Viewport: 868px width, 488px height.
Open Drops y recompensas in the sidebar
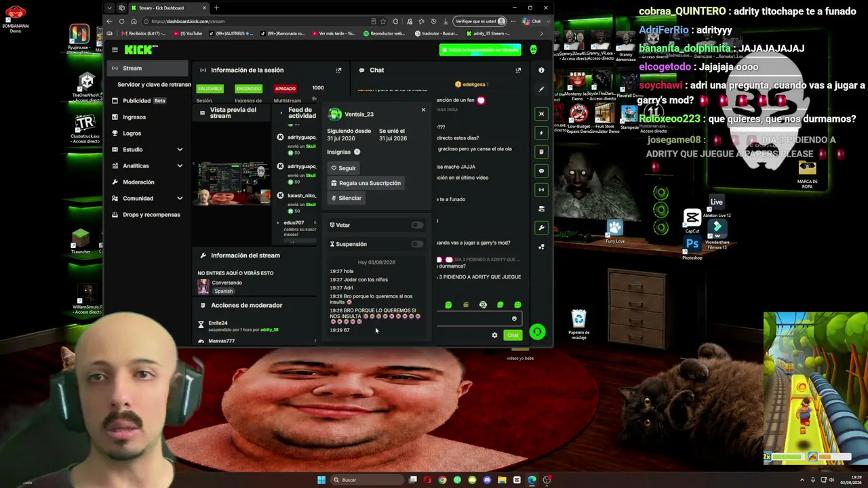tap(146, 214)
